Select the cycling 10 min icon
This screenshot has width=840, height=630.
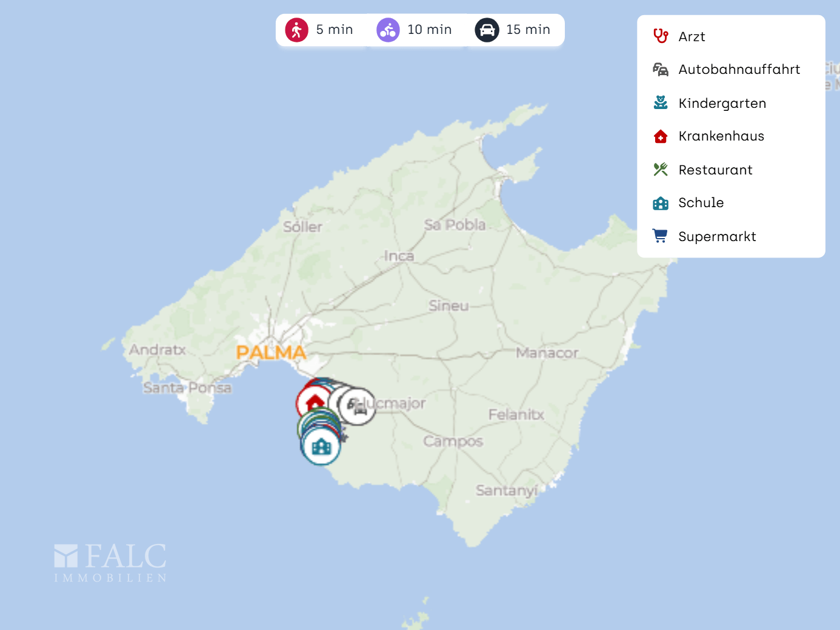coord(388,30)
